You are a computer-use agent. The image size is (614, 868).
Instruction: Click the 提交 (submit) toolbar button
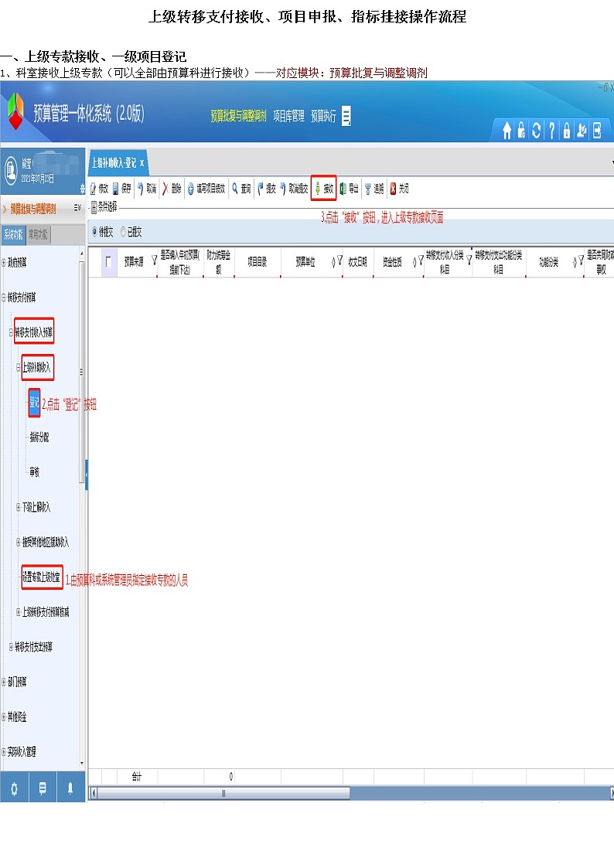266,189
